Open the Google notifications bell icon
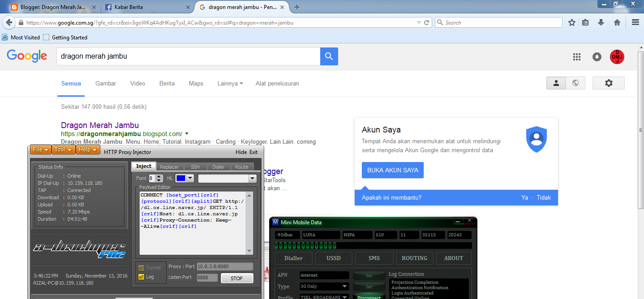644x299 pixels. (597, 57)
